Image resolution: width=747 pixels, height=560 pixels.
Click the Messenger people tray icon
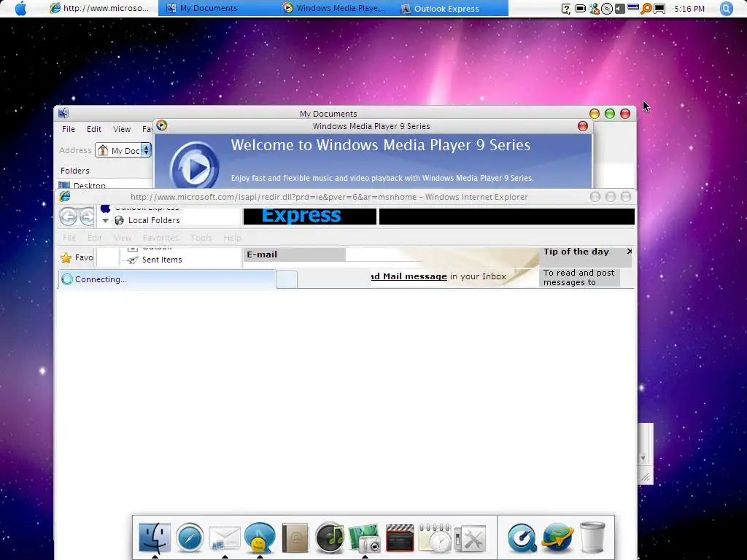coord(594,9)
